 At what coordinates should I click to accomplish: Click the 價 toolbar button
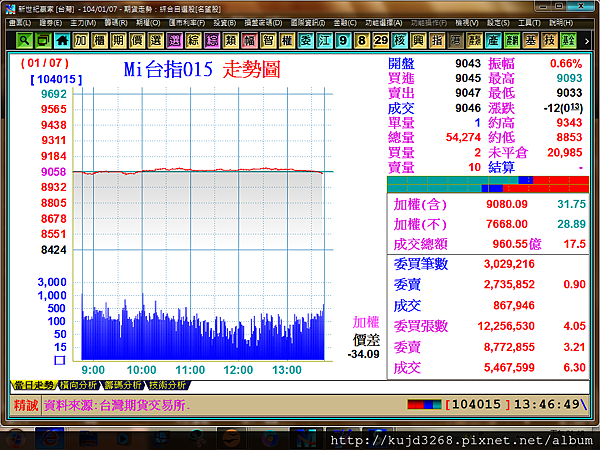tap(137, 40)
